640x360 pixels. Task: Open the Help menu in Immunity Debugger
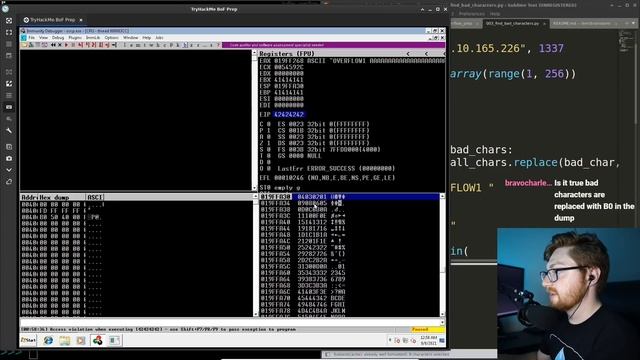pyautogui.click(x=147, y=38)
